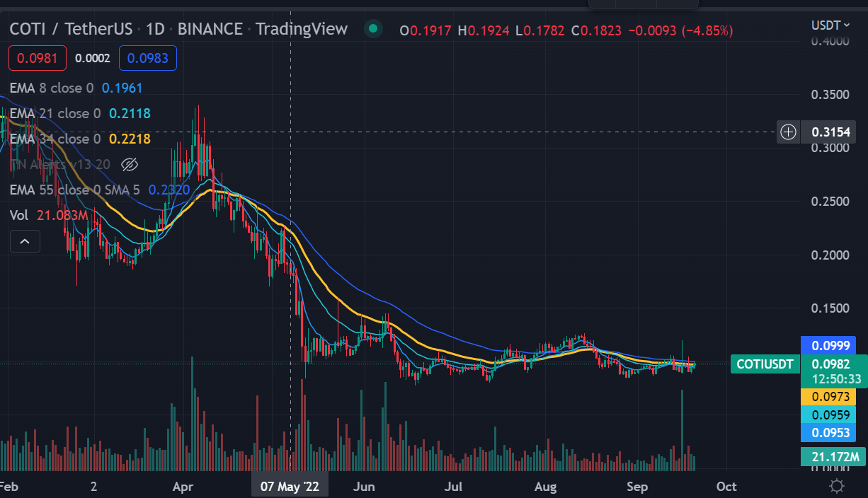Click the 07 May '22 date marker
The height and width of the screenshot is (498, 868).
pos(290,487)
